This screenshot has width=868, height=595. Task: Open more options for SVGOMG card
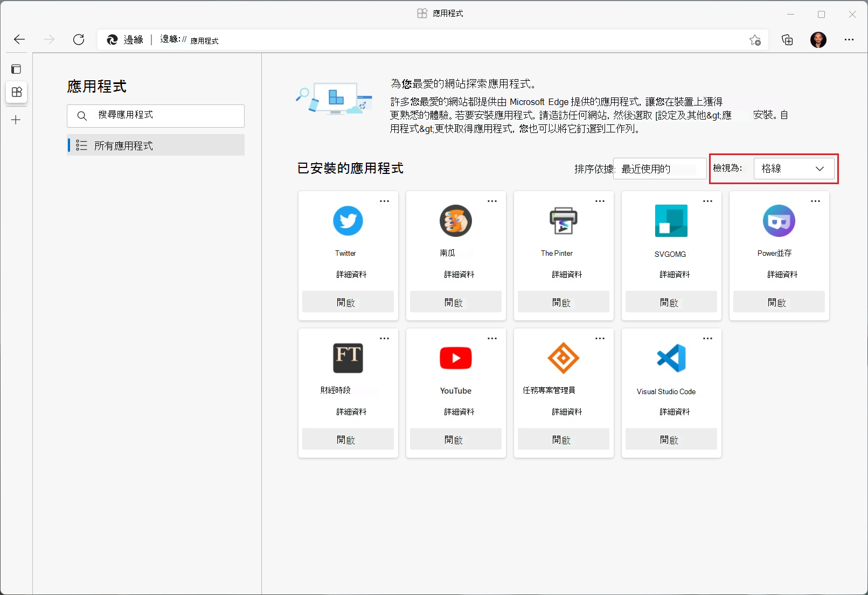707,201
